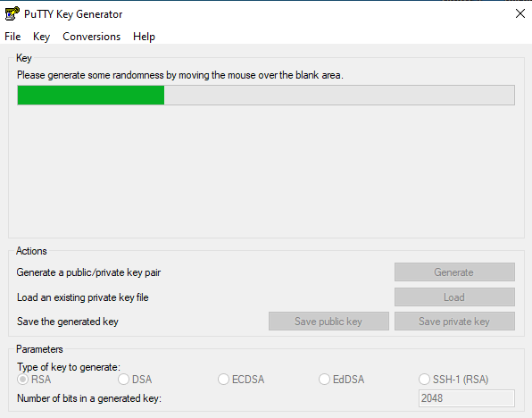Viewport: 532px width, 418px height.
Task: Click the Load button
Action: 454,297
